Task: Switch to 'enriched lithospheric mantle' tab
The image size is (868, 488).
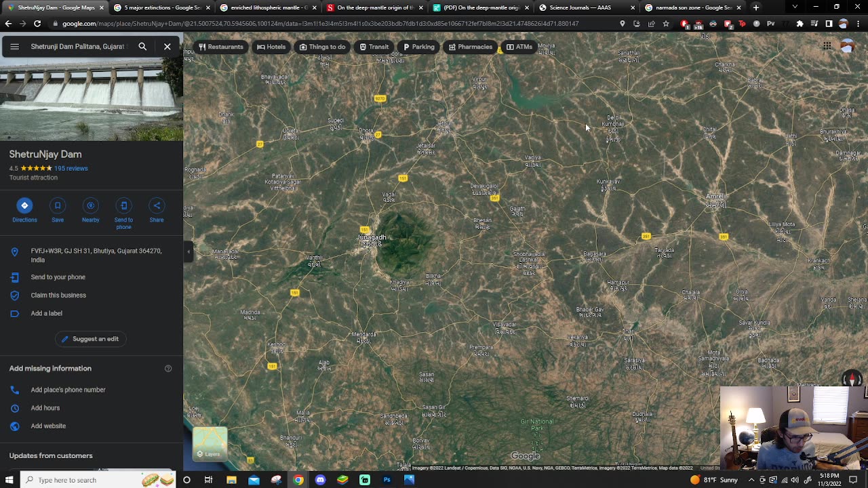Action: (x=268, y=7)
